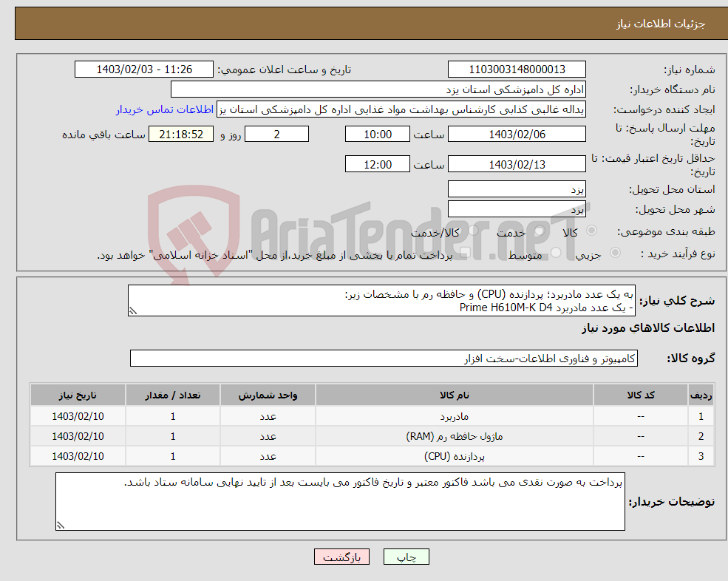Click the goods group field کامپیوتر و فناوری اطلاعات
This screenshot has height=581, width=728.
click(384, 358)
